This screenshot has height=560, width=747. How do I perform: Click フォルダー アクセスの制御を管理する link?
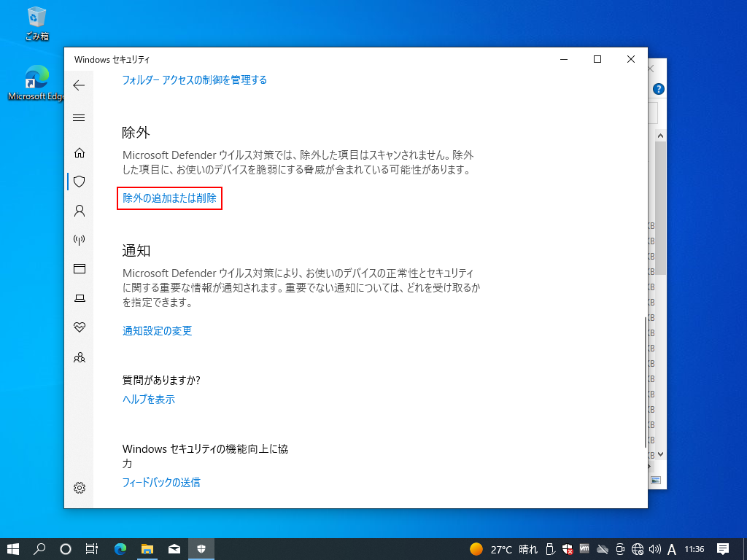[x=194, y=80]
